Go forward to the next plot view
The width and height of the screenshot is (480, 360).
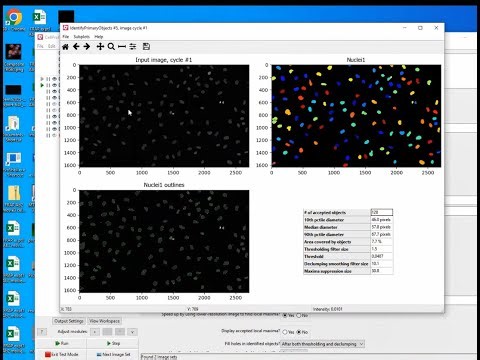(87, 47)
